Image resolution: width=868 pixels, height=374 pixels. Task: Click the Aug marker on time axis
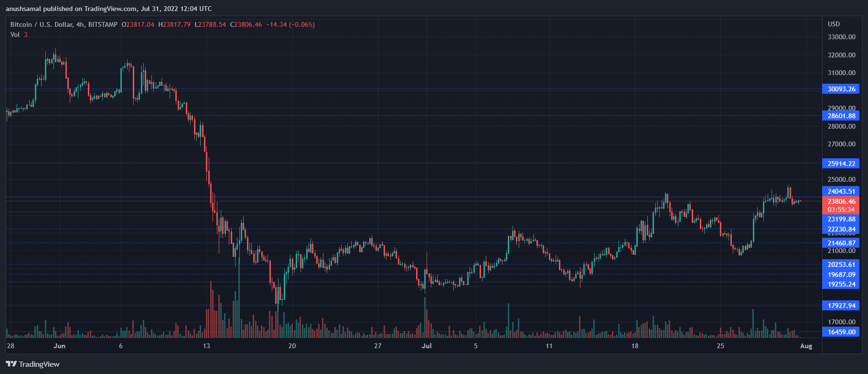(806, 346)
